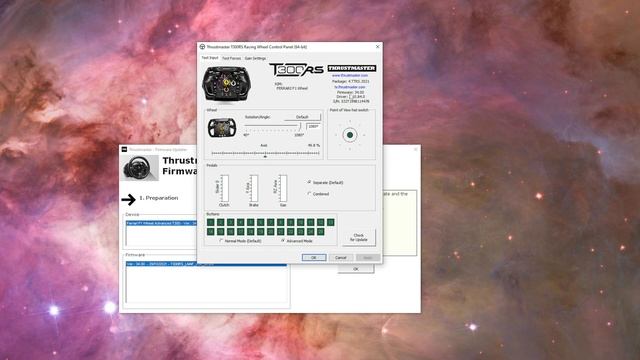Click Cancel in the control panel
Image resolution: width=640 pixels, height=360 pixels.
[x=340, y=258]
